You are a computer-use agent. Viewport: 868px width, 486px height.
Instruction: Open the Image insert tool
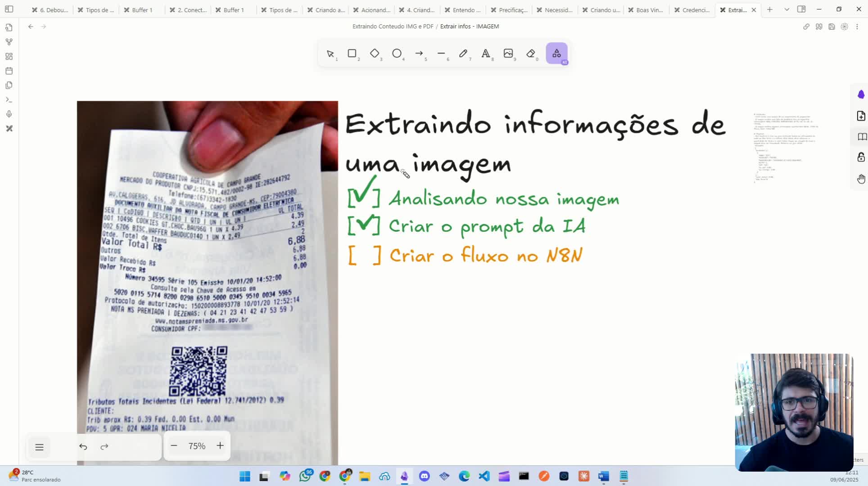(509, 54)
